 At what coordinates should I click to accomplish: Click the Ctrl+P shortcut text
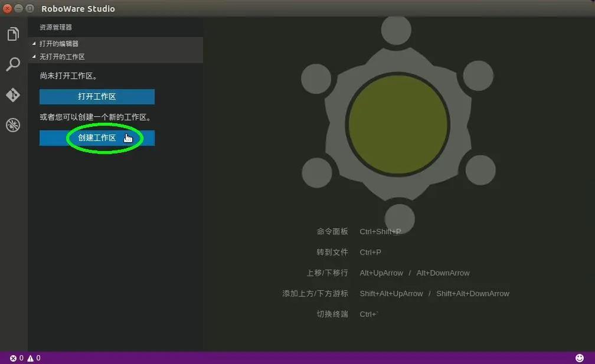[x=370, y=252]
